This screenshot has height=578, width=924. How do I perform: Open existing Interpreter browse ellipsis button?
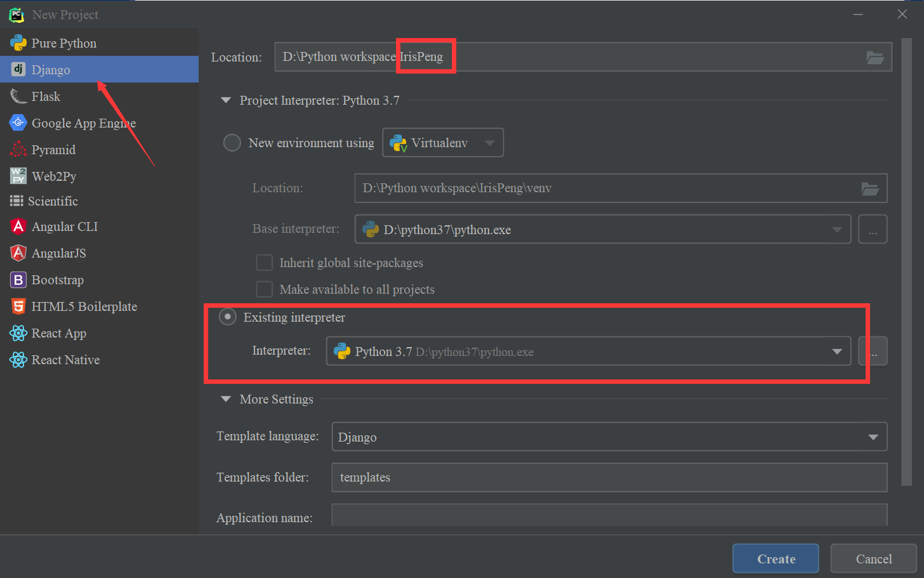tap(873, 351)
